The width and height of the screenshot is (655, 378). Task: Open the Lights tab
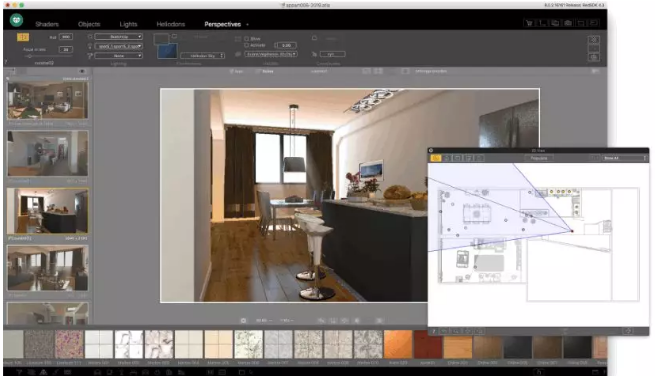[x=128, y=24]
